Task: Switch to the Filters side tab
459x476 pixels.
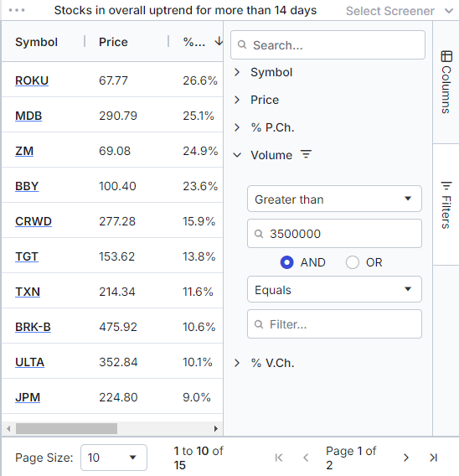Action: click(x=446, y=205)
